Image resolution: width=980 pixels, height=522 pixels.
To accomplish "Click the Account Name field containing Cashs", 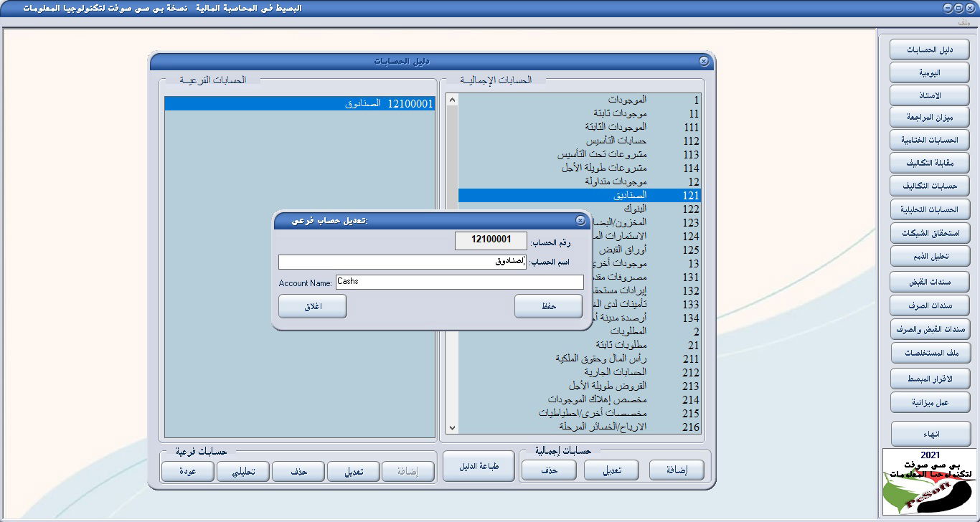I will (x=459, y=283).
